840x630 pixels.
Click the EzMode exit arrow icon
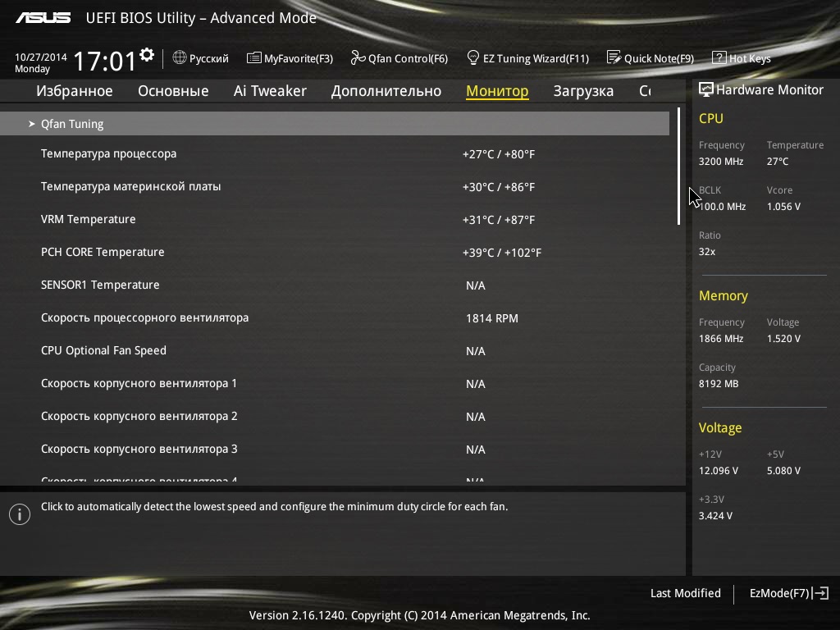pos(820,593)
